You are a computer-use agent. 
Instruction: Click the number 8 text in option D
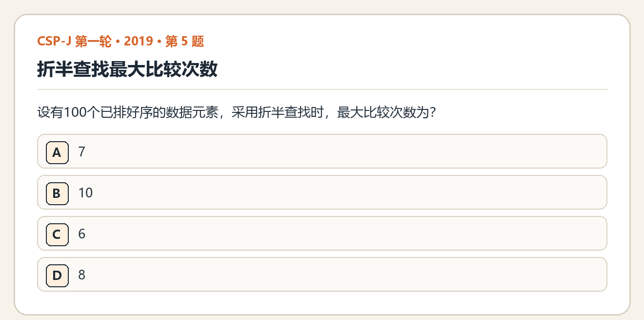point(82,275)
